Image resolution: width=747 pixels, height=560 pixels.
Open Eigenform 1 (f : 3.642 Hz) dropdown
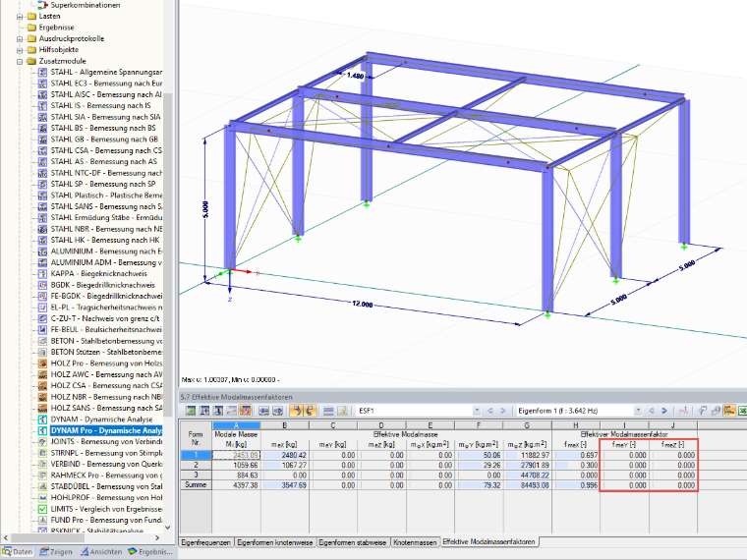pos(638,411)
